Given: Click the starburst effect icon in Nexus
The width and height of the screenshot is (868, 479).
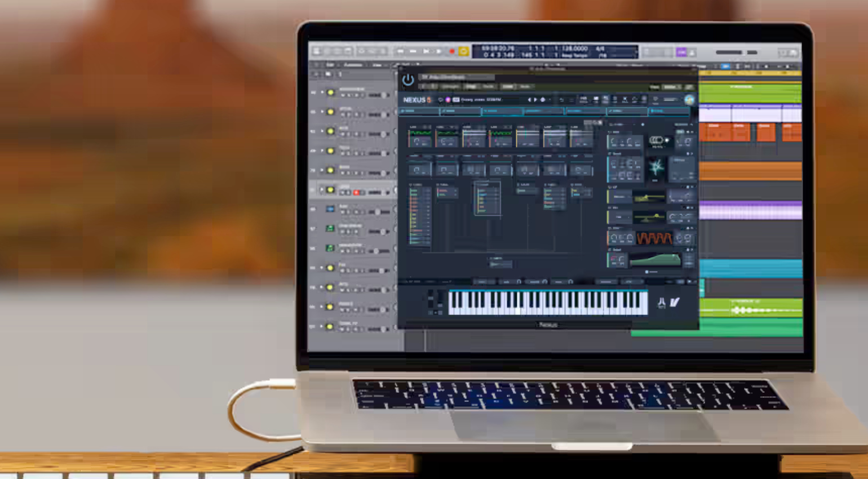Looking at the screenshot, I should click(656, 167).
